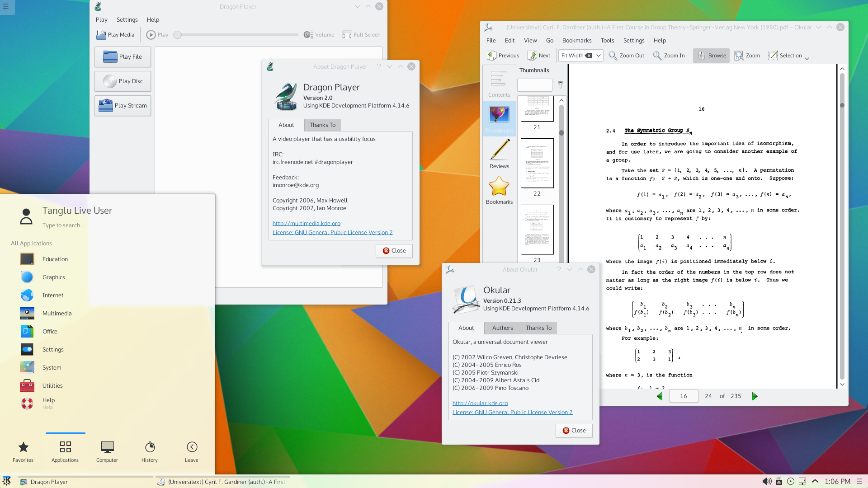
Task: Click help question mark in About Dragon Player titlebar
Action: (379, 66)
